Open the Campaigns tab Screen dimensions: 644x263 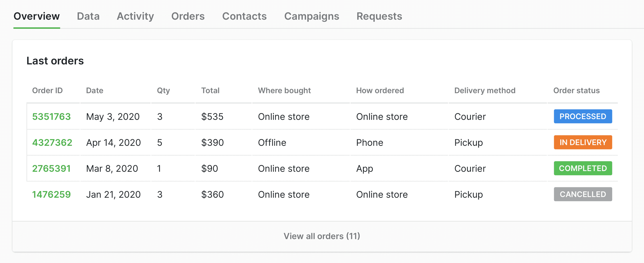point(312,16)
